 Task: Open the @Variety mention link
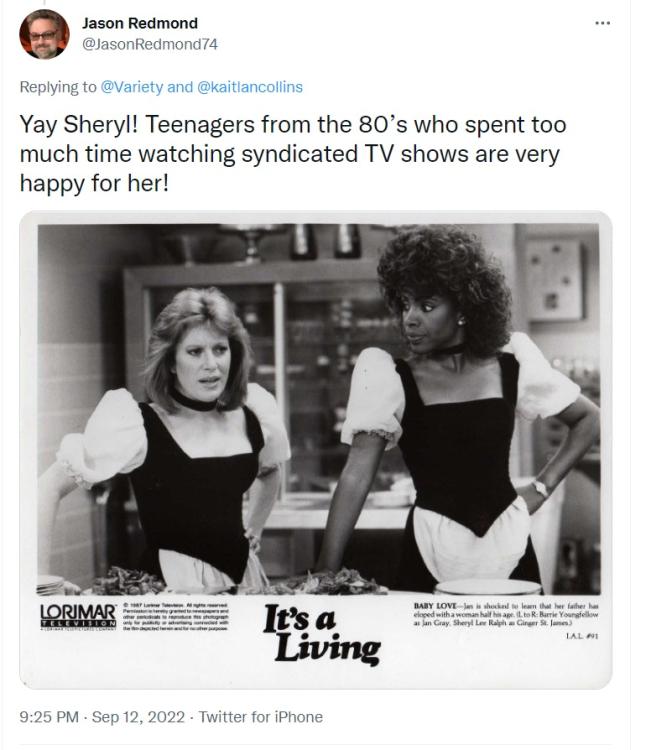coord(132,87)
